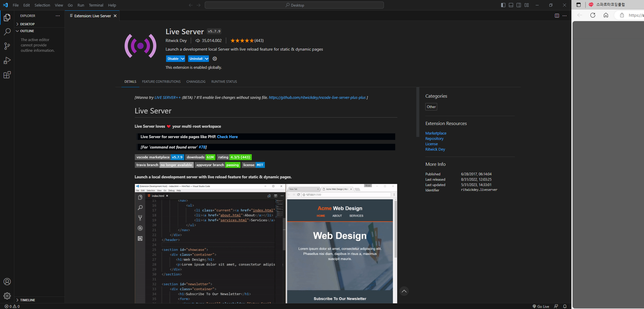The image size is (644, 309).
Task: Expand the TIMELINE section
Action: (x=40, y=300)
